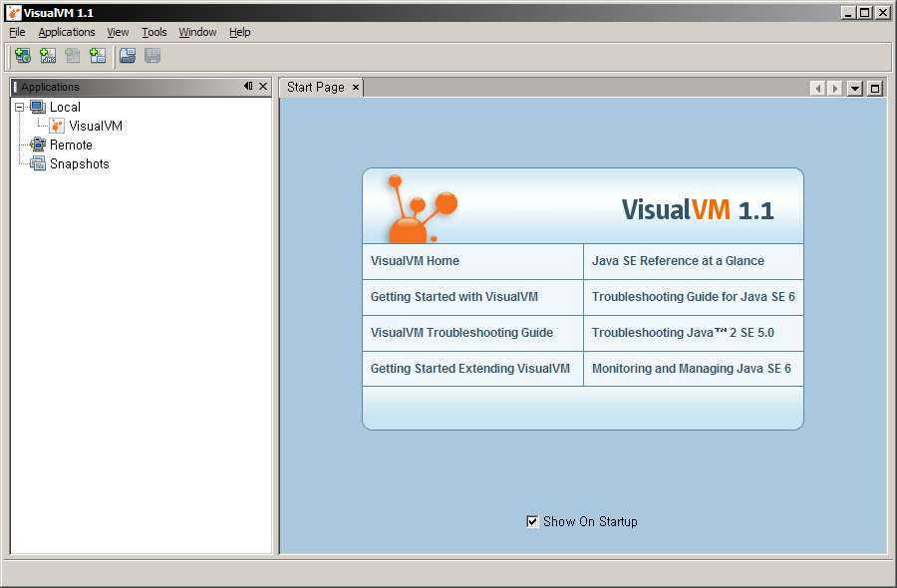This screenshot has width=897, height=588.
Task: Maximize the VisualVM window
Action: pyautogui.click(x=865, y=13)
